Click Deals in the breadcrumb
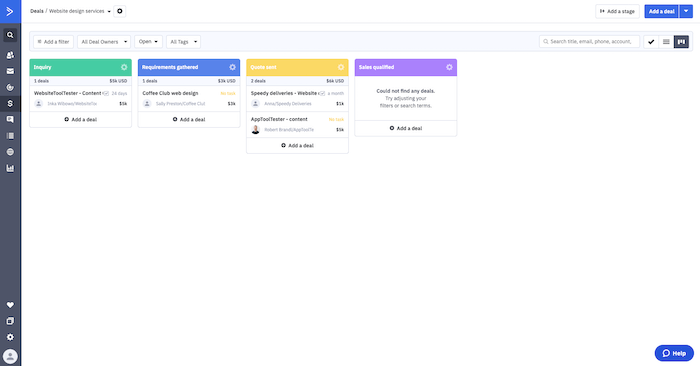This screenshot has width=700, height=366. point(37,11)
